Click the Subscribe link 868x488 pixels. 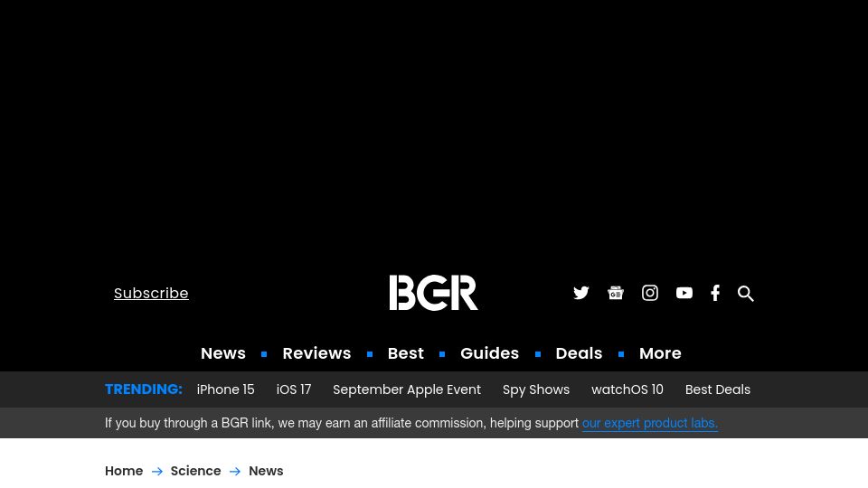(x=151, y=293)
